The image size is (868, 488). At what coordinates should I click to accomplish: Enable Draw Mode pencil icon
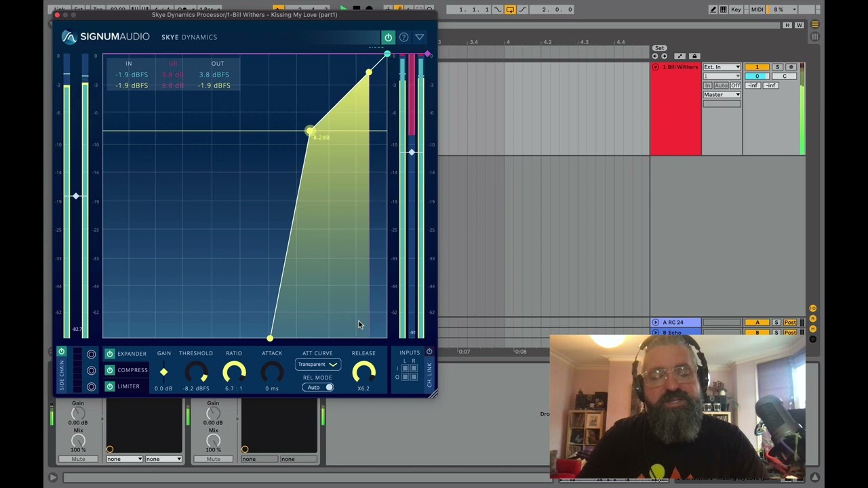tap(713, 9)
